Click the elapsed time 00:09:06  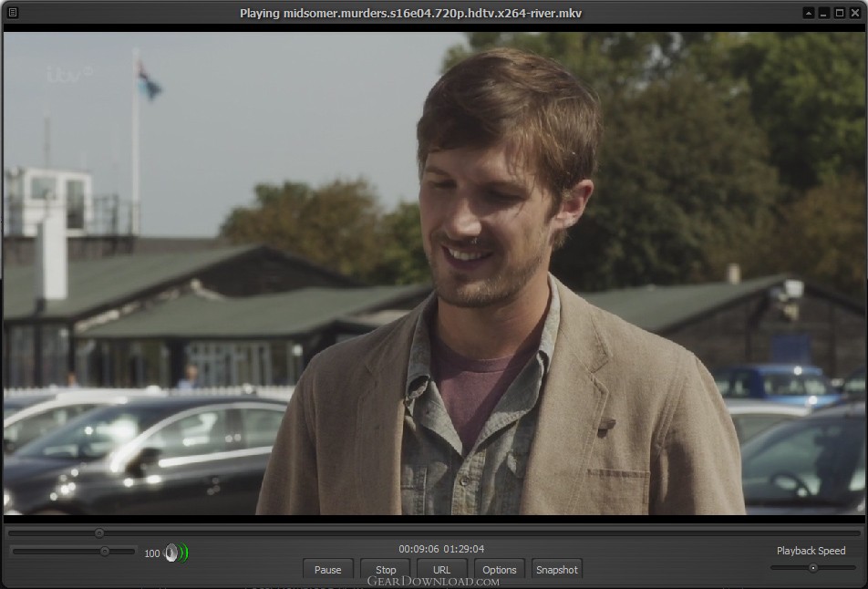418,549
